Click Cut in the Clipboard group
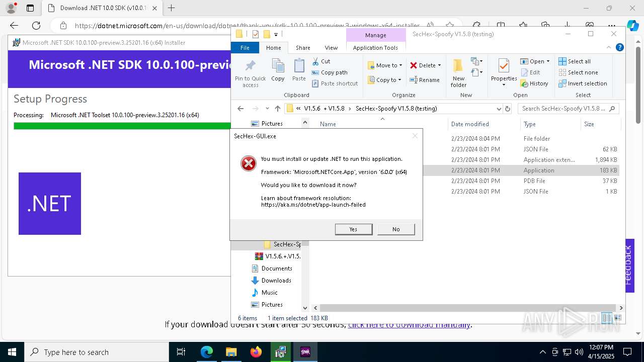This screenshot has height=362, width=644. tap(321, 61)
